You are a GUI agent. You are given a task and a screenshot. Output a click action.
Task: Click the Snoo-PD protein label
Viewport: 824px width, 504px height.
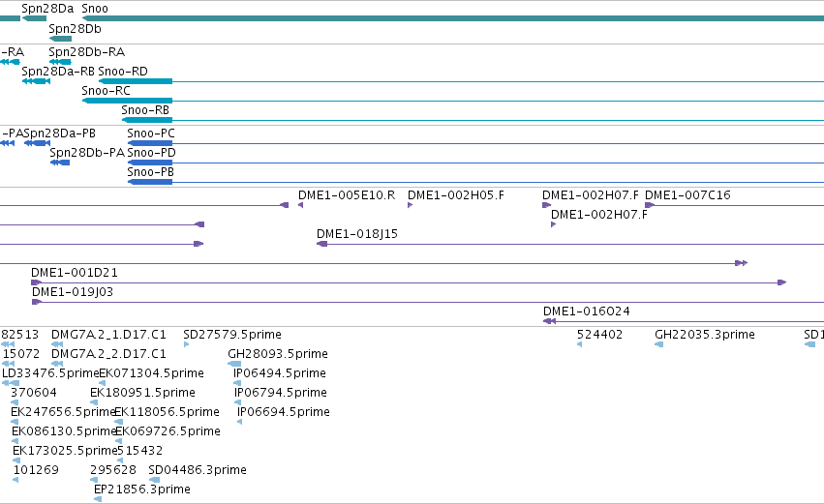click(151, 153)
